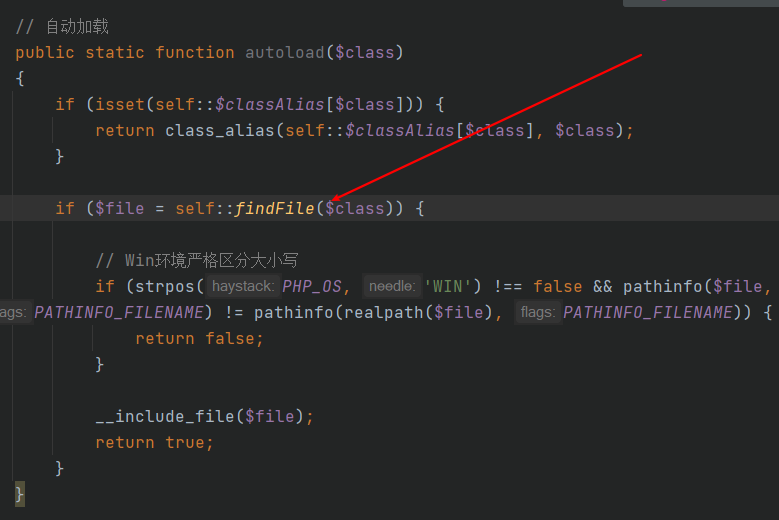
Task: Click the '// Win环境严格区分大小写' comment
Action: [197, 260]
